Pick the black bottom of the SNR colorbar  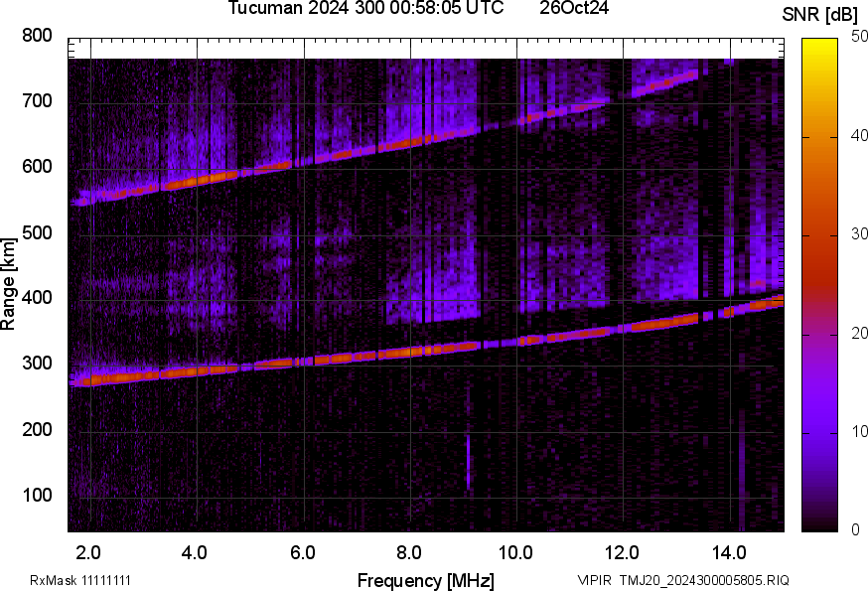[x=819, y=524]
